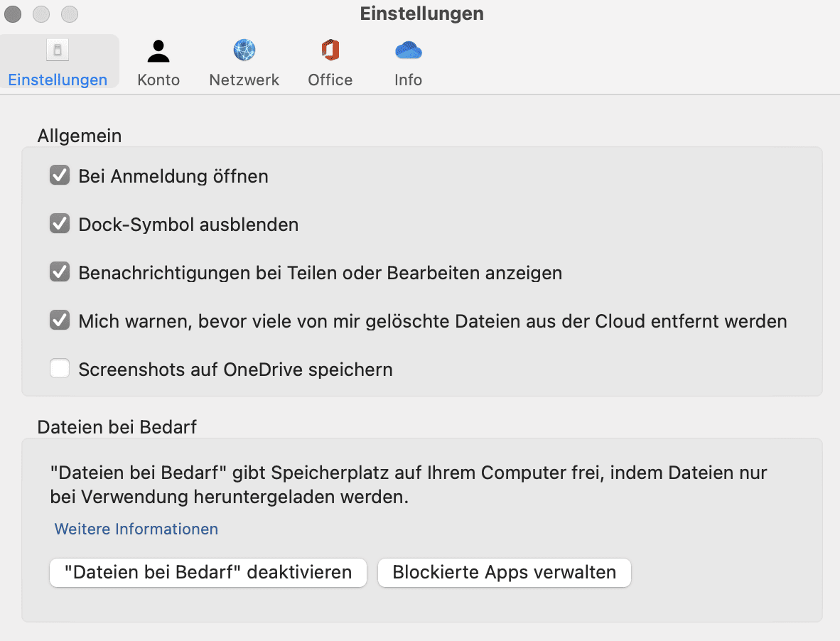Close the Einstellungen window
This screenshot has width=840, height=641.
(13, 14)
